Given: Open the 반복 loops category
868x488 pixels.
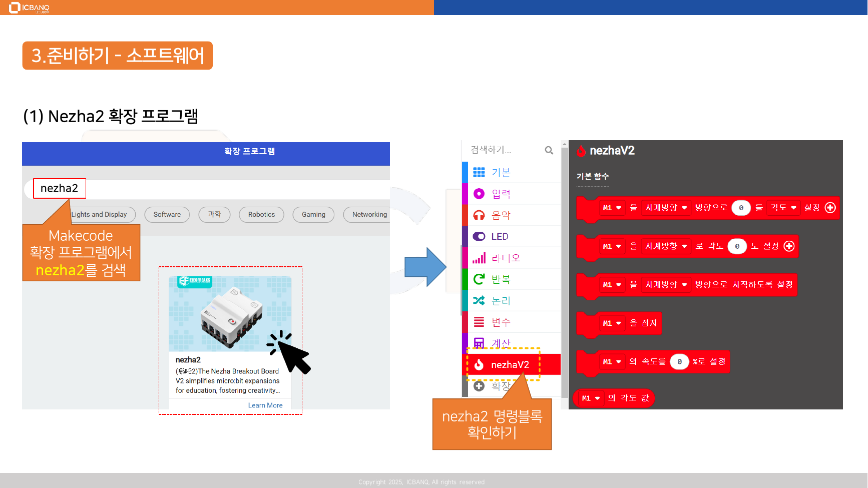Looking at the screenshot, I should click(512, 279).
